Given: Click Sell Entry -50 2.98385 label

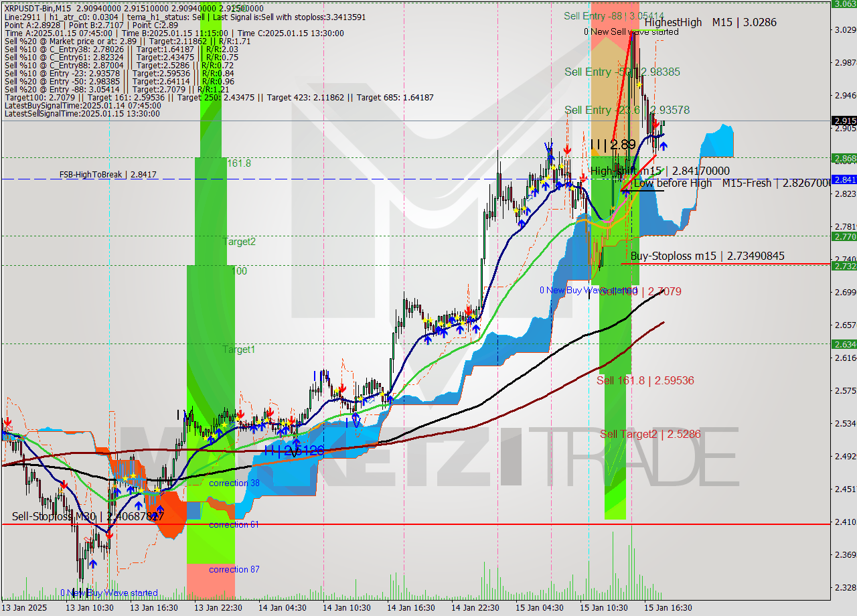Looking at the screenshot, I should tap(622, 72).
